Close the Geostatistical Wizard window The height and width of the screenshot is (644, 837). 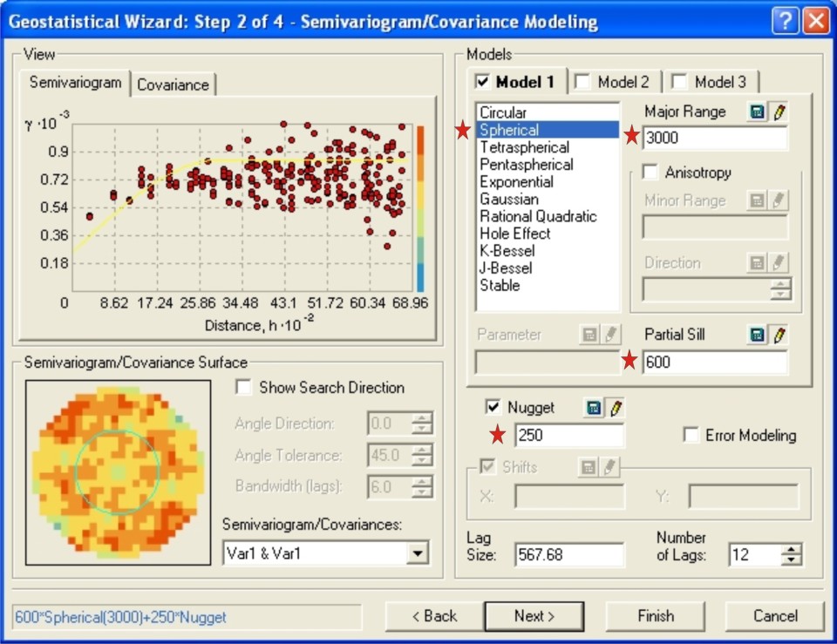(816, 21)
